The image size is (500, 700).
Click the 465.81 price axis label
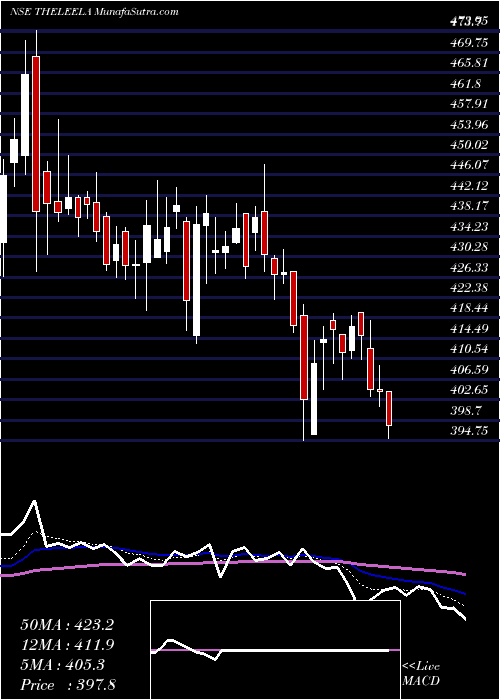click(468, 63)
